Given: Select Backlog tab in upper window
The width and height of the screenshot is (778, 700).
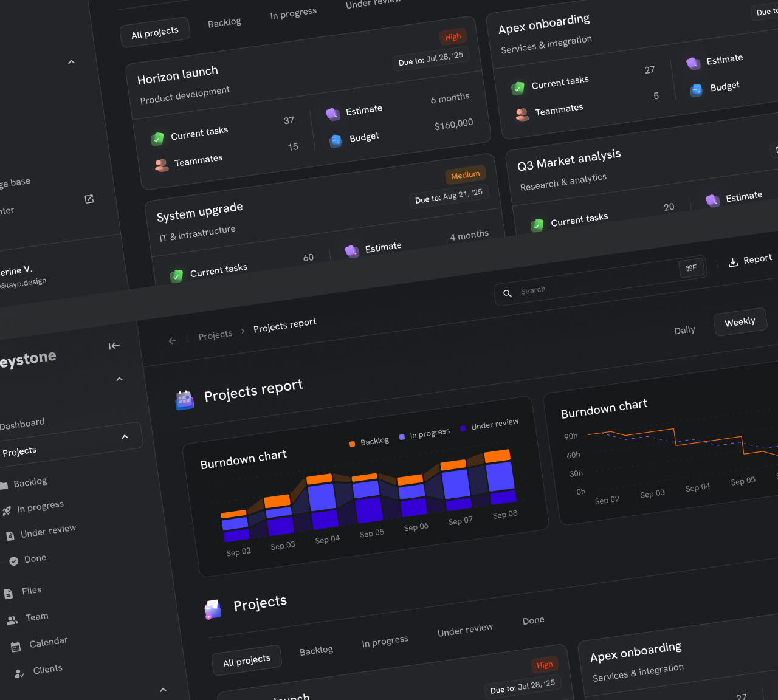Looking at the screenshot, I should (x=224, y=22).
